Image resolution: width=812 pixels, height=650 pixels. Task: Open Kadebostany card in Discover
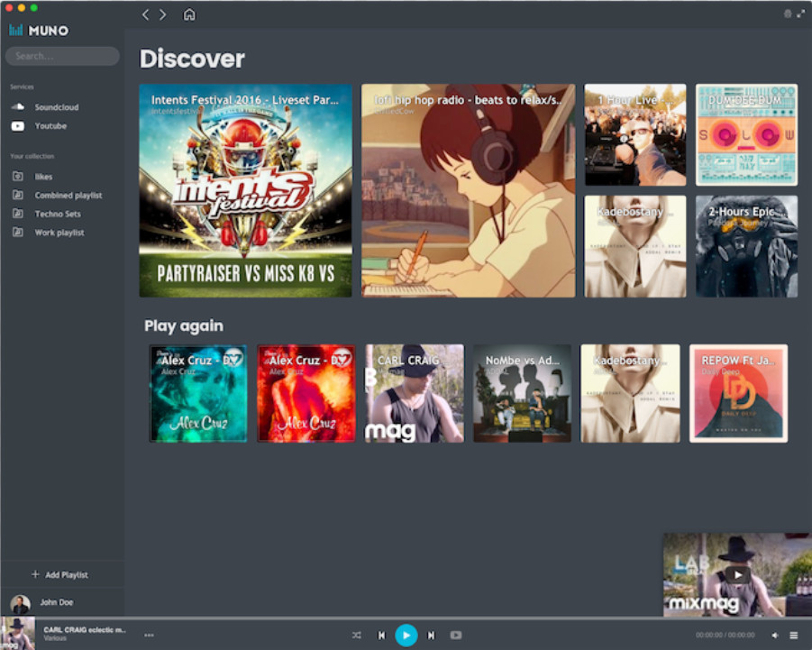635,246
